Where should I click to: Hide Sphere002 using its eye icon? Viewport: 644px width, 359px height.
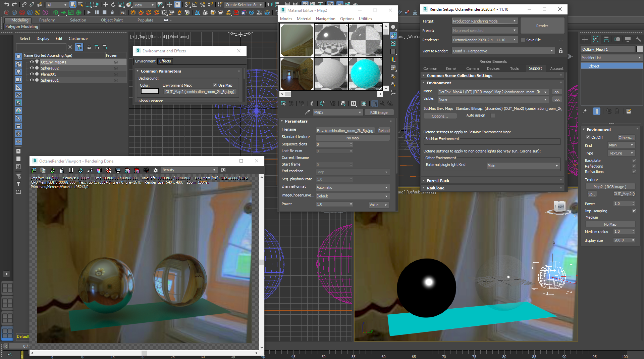[32, 68]
